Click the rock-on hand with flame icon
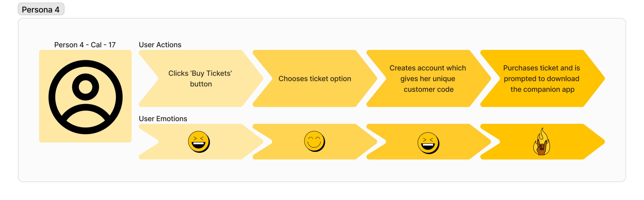This screenshot has width=644, height=200. [x=542, y=142]
